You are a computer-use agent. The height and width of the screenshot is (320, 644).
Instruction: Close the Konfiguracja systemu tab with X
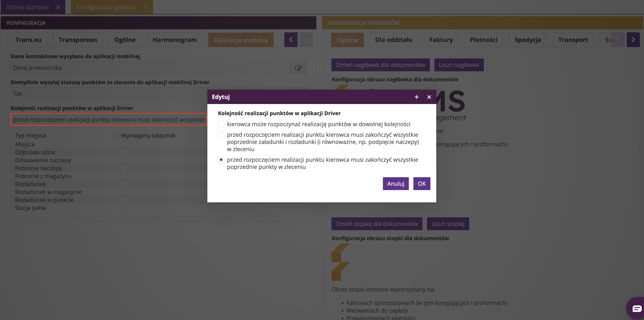pyautogui.click(x=146, y=7)
